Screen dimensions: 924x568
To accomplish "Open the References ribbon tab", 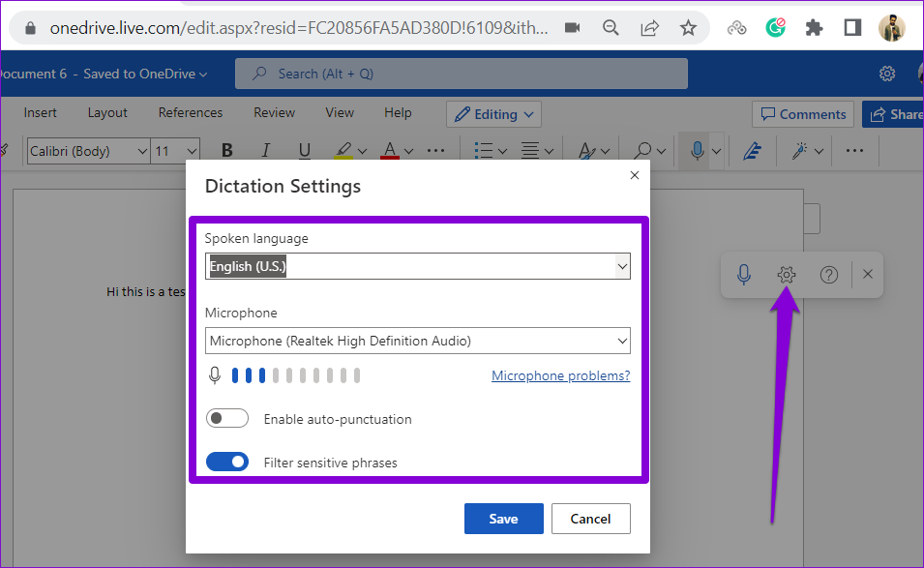I will [191, 112].
